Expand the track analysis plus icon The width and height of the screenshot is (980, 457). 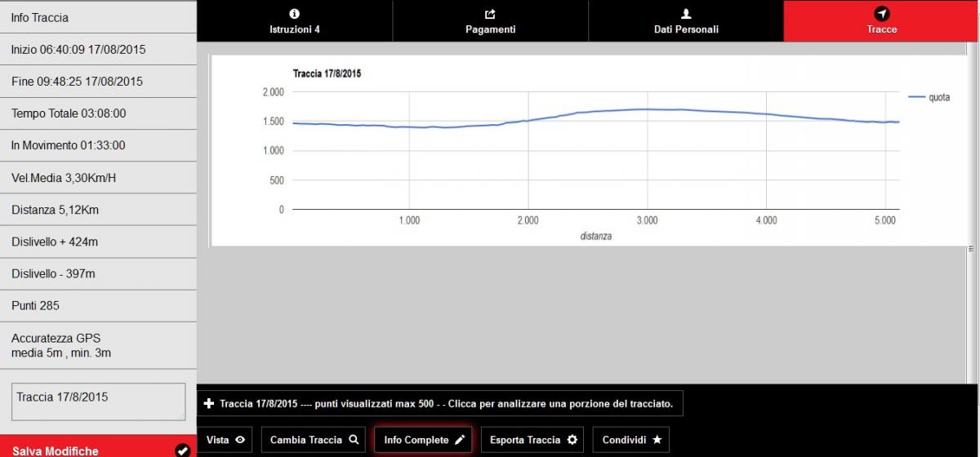[209, 403]
